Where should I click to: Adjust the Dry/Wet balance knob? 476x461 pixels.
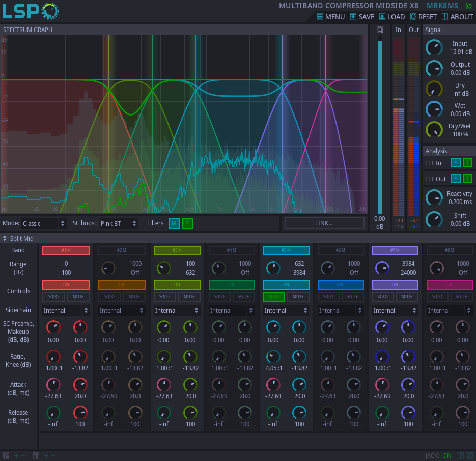[434, 130]
